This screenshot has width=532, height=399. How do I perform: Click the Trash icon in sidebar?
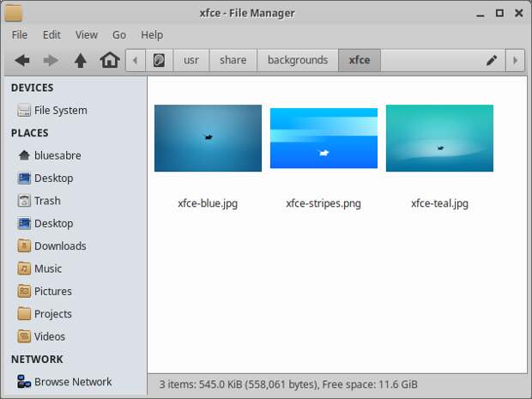click(x=24, y=201)
